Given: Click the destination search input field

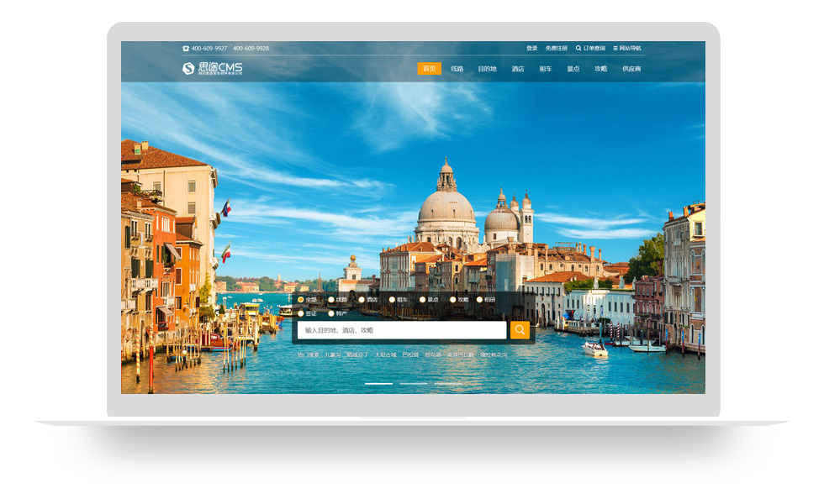Looking at the screenshot, I should (x=401, y=330).
